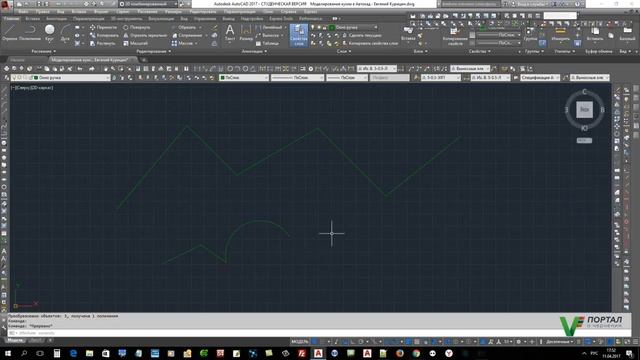Switch to the Express Tools ribbon tab
The image size is (640, 360).
pyautogui.click(x=281, y=18)
